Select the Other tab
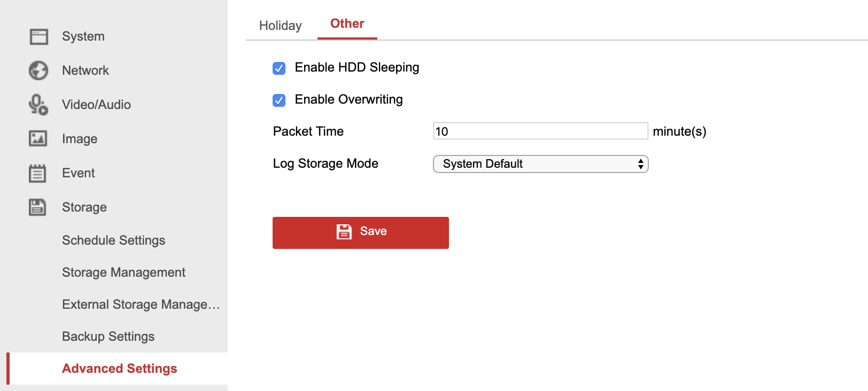The image size is (868, 391). point(347,24)
